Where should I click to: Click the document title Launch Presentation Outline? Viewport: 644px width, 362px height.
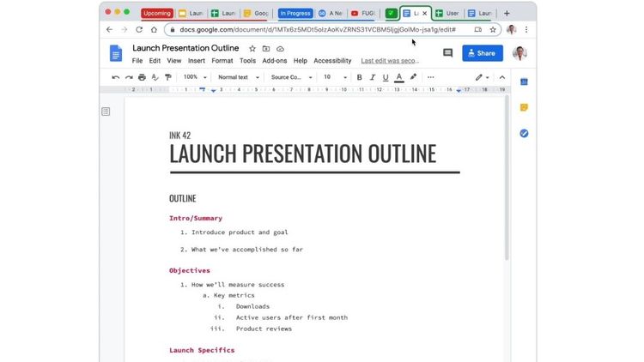tap(185, 48)
